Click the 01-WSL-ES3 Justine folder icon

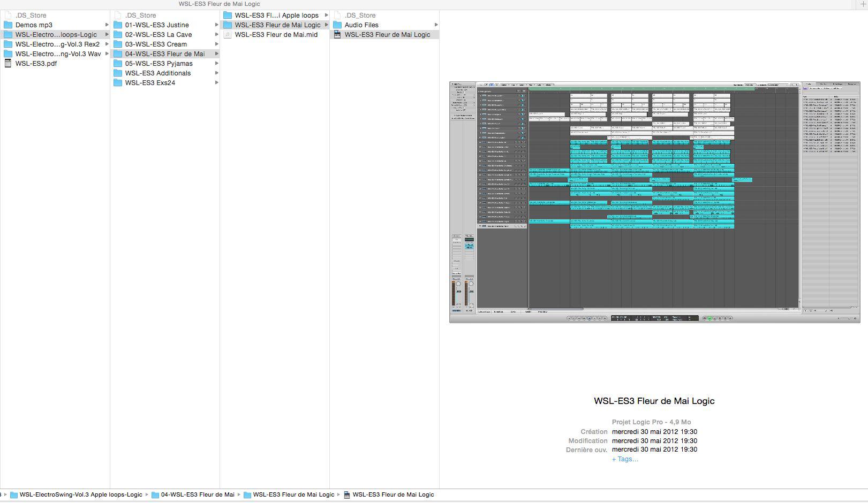point(118,25)
